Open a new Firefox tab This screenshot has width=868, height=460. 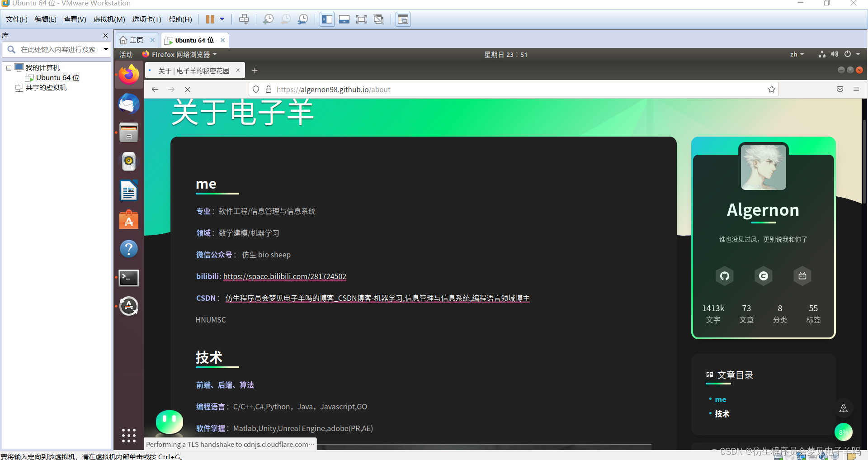pyautogui.click(x=255, y=70)
